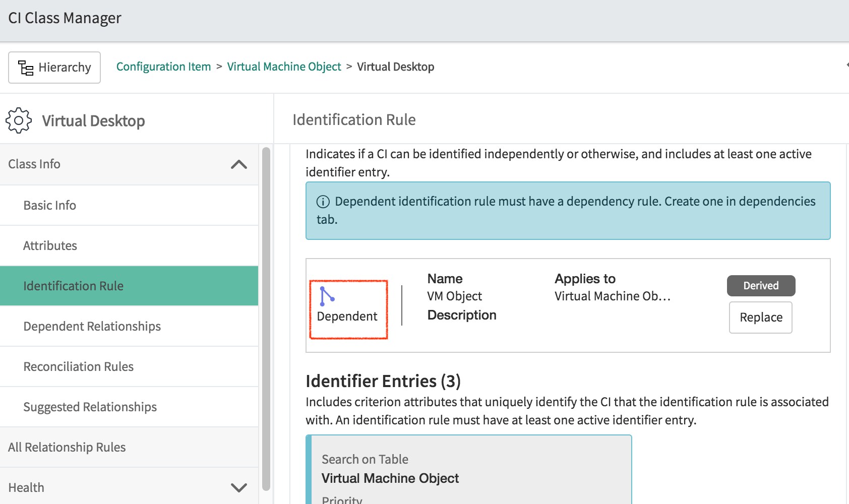Image resolution: width=849 pixels, height=504 pixels.
Task: Open the Basic Info tab
Action: (49, 205)
